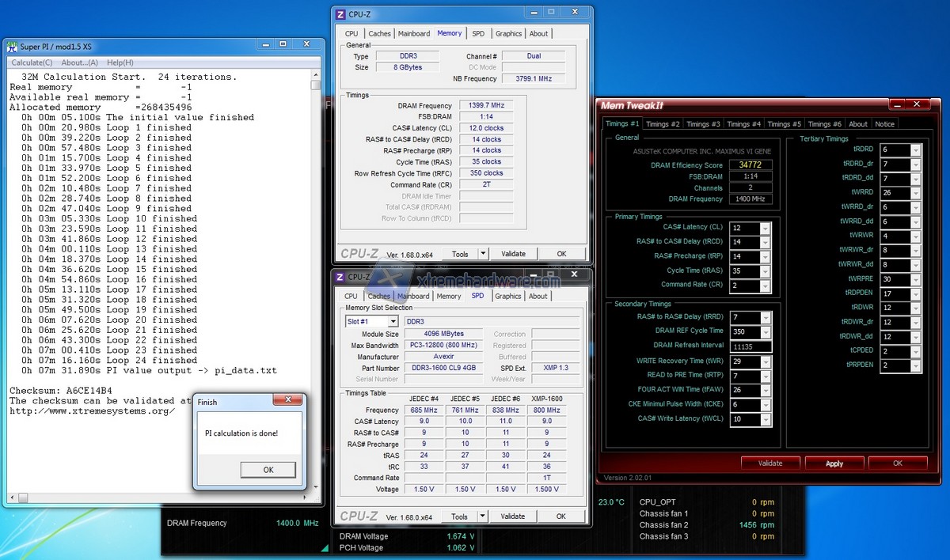950x560 pixels.
Task: Click CPU-Z logo icon in lower SPD window title bar
Action: pyautogui.click(x=340, y=277)
